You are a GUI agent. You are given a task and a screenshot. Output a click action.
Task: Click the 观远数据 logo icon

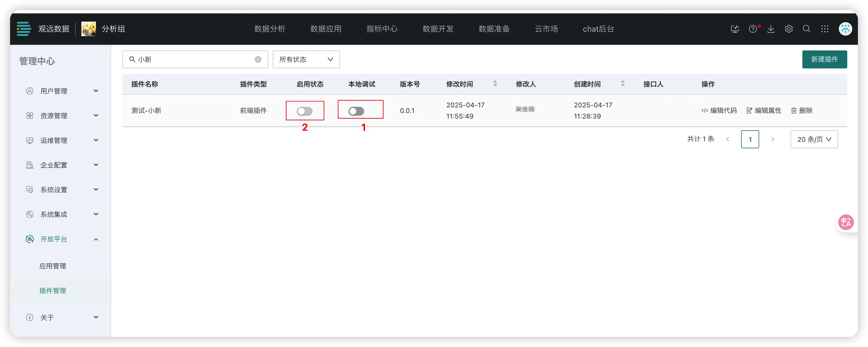pos(24,29)
